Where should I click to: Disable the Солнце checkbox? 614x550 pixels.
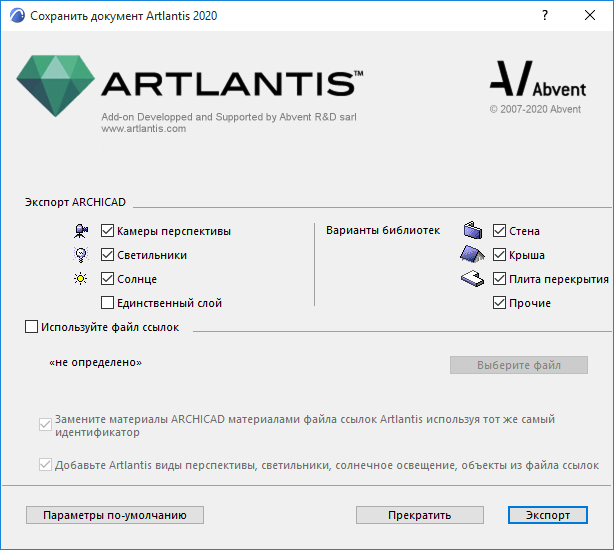(107, 279)
